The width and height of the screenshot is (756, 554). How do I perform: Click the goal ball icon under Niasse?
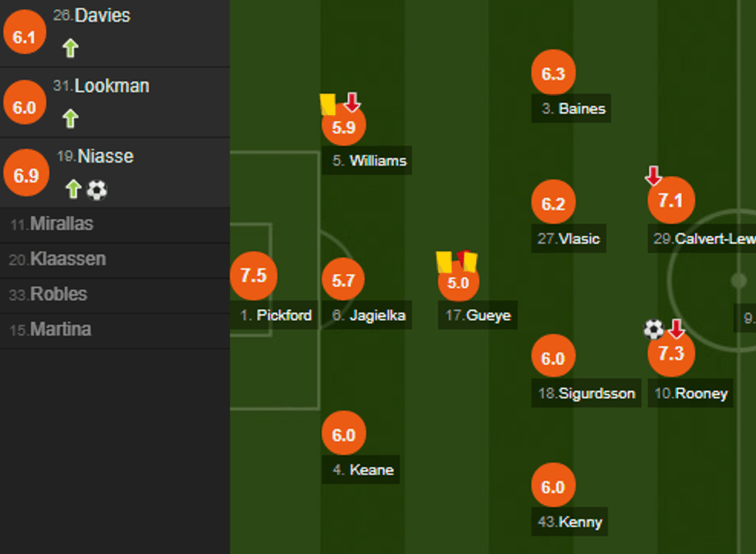(x=97, y=189)
